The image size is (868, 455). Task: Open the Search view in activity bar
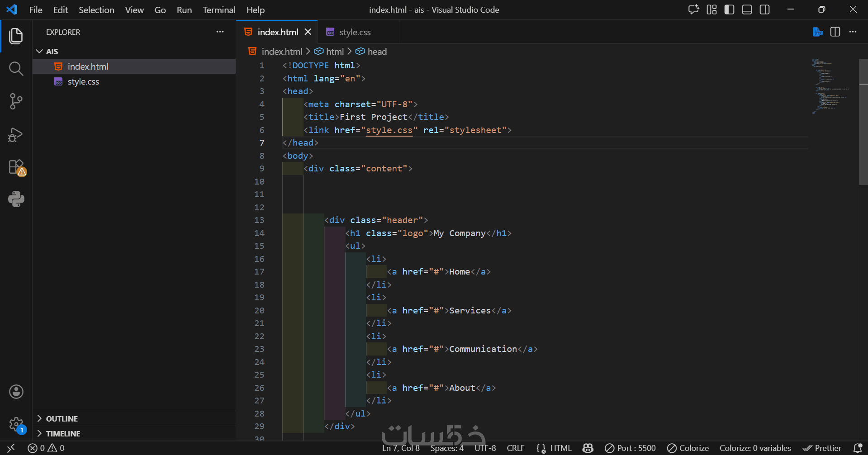point(16,69)
